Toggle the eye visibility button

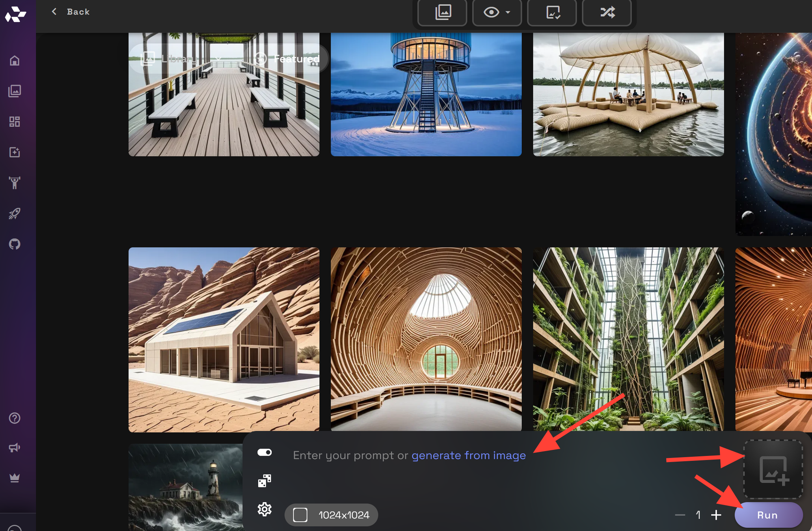tap(491, 13)
